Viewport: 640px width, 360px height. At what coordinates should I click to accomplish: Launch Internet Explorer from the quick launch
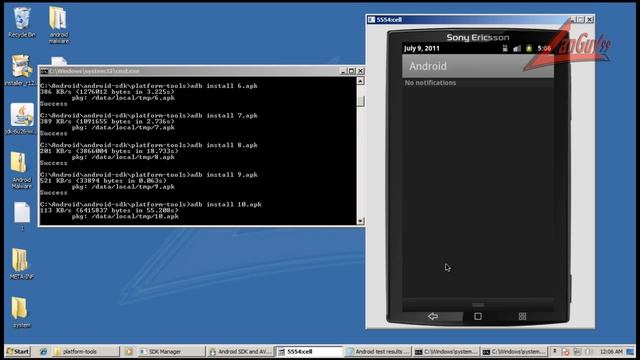(43, 351)
